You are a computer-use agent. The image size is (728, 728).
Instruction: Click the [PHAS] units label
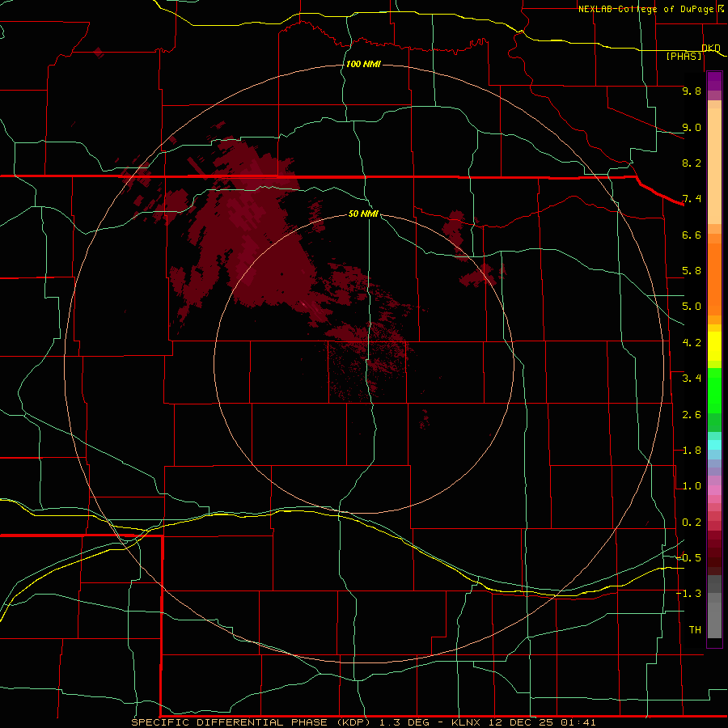(684, 56)
